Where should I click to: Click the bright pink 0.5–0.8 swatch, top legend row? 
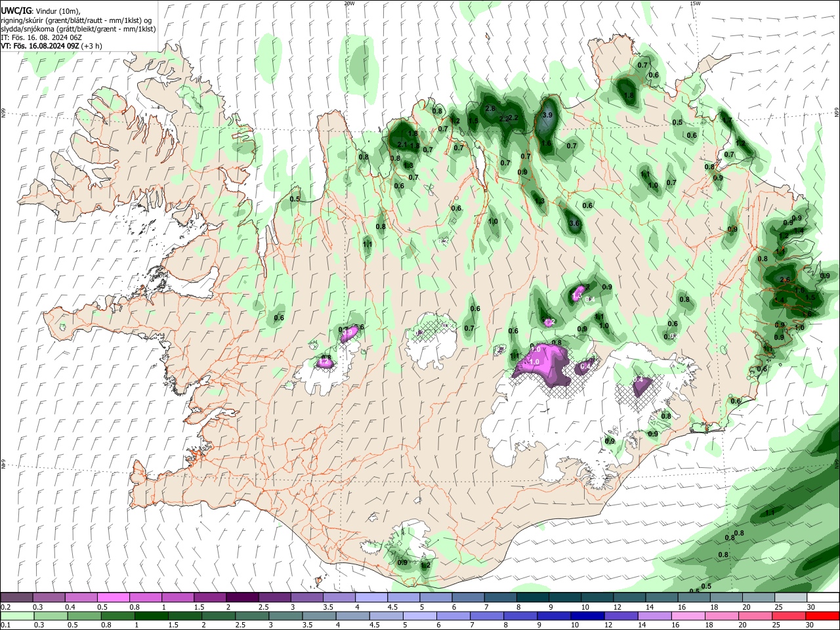[x=113, y=597]
